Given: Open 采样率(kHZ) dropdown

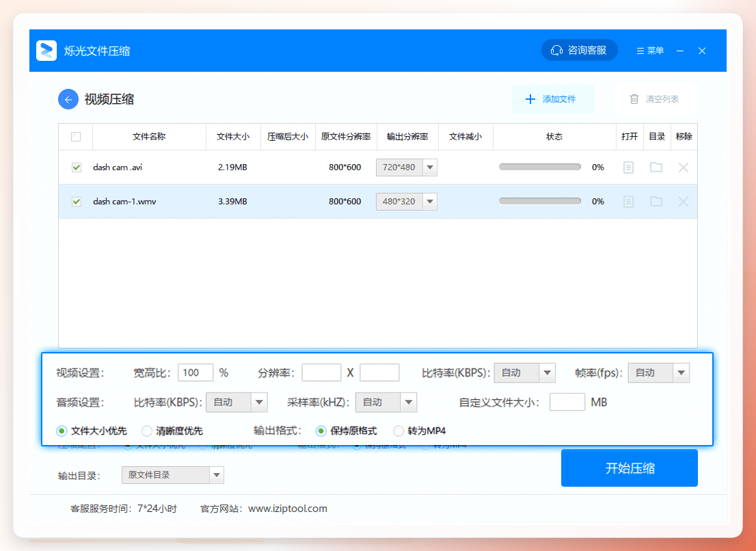Looking at the screenshot, I should (x=386, y=402).
